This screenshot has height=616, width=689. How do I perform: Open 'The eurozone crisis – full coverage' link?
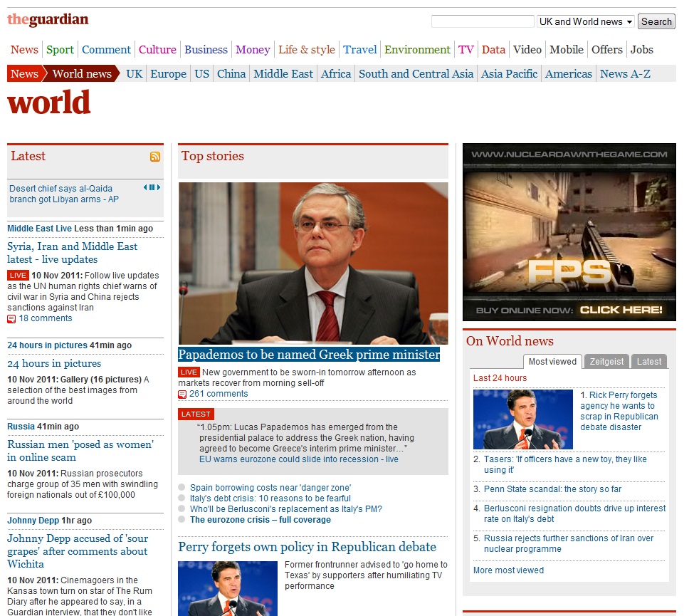coord(260,520)
